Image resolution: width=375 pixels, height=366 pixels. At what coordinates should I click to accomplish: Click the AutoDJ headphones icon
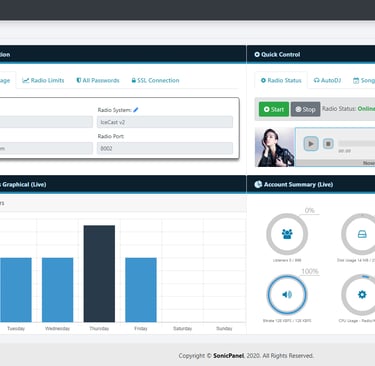[317, 80]
